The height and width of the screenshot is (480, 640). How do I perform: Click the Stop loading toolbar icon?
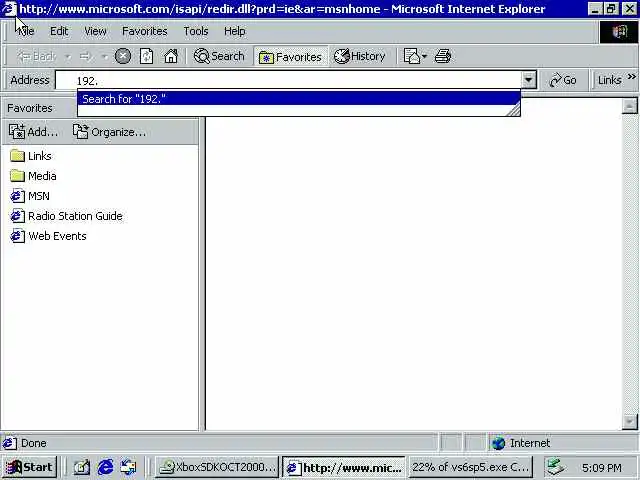[122, 56]
